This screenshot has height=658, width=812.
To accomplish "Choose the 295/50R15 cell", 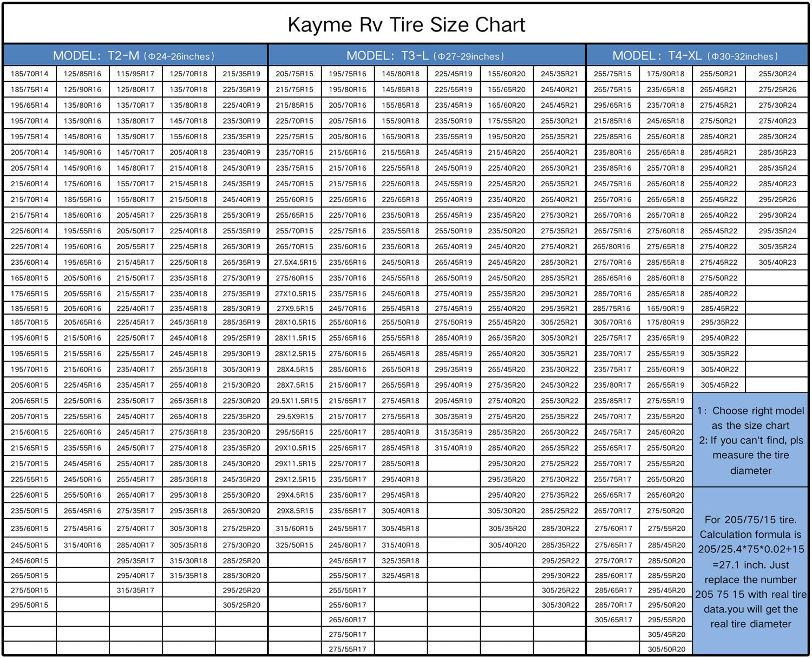I will coord(29,605).
